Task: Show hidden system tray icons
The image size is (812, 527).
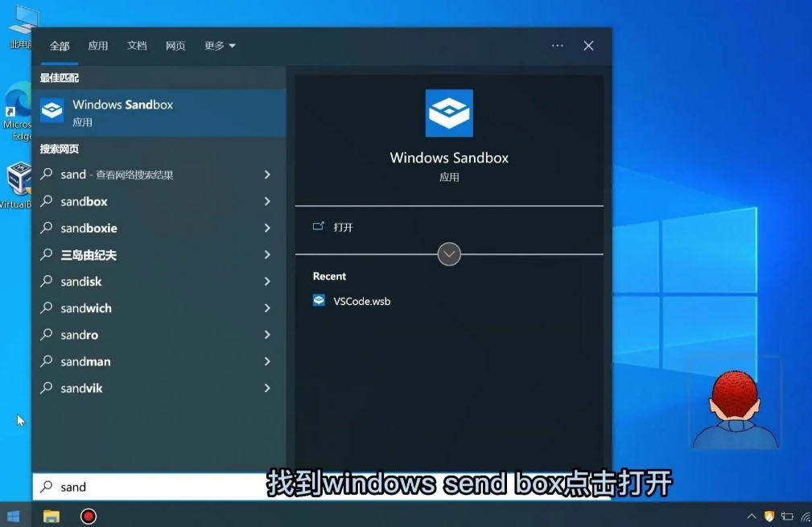Action: click(x=752, y=516)
